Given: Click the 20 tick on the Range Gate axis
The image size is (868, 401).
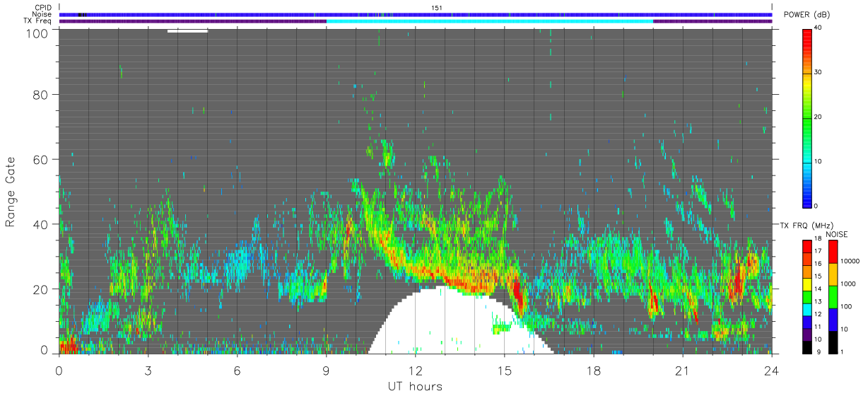Looking at the screenshot, I should 40,289.
